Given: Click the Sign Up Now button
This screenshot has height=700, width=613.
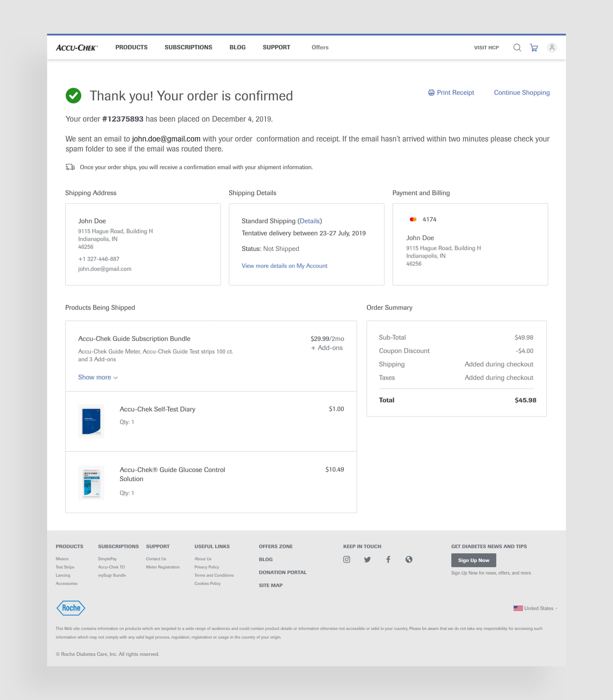Looking at the screenshot, I should (x=473, y=560).
